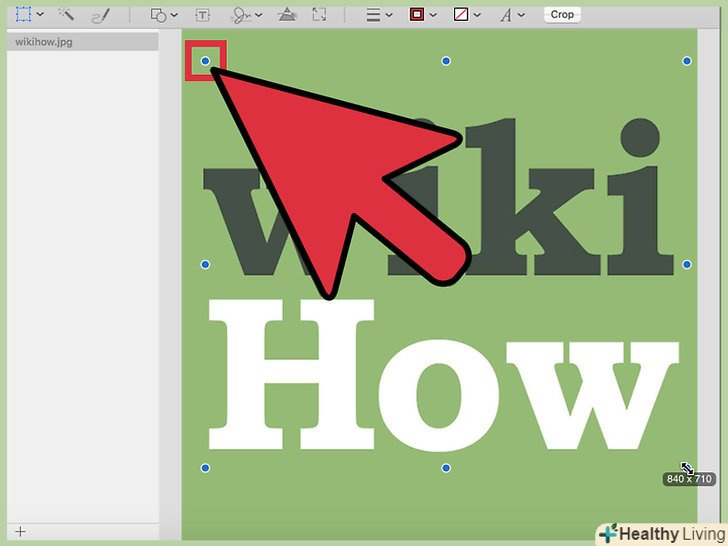Open the signature list dropdown arrow
This screenshot has width=728, height=546.
(x=259, y=15)
